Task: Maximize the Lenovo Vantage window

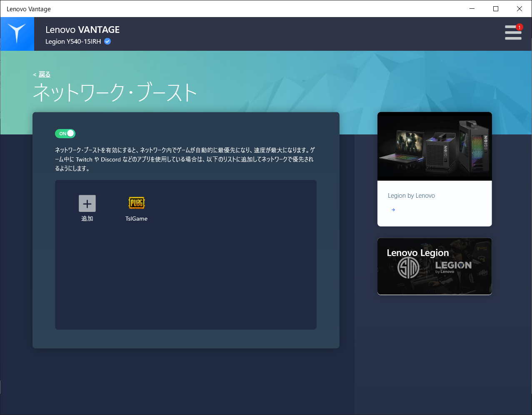Action: tap(496, 9)
